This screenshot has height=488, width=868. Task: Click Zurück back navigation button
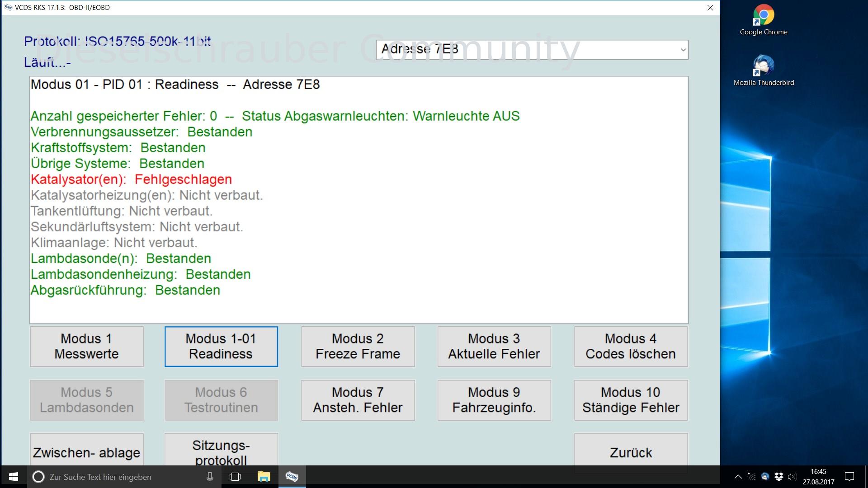pyautogui.click(x=631, y=452)
